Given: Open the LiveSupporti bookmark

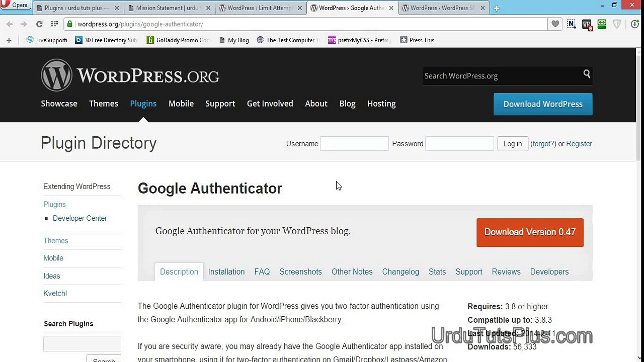Looking at the screenshot, I should point(47,40).
